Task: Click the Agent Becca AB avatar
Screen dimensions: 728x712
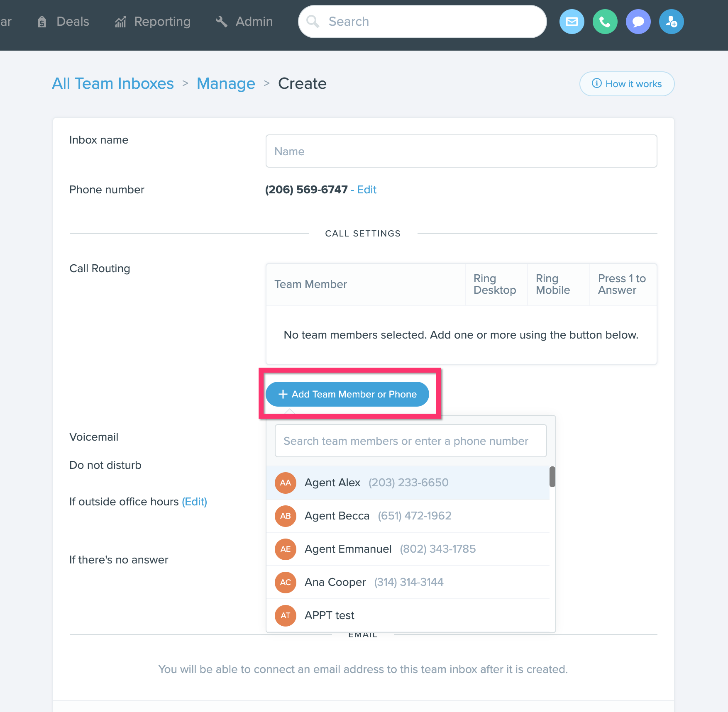Action: (x=286, y=516)
